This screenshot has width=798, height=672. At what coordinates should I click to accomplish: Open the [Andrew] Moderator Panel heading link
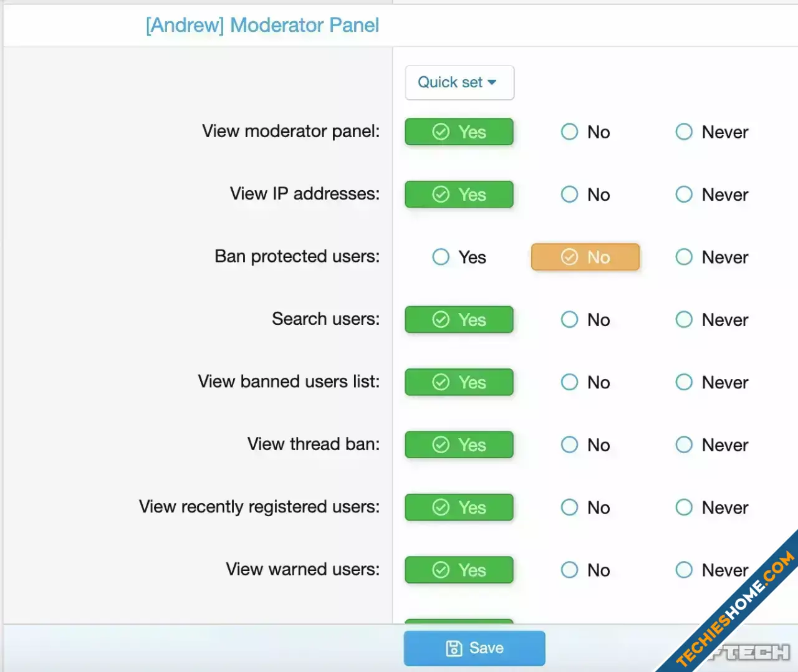(x=262, y=25)
